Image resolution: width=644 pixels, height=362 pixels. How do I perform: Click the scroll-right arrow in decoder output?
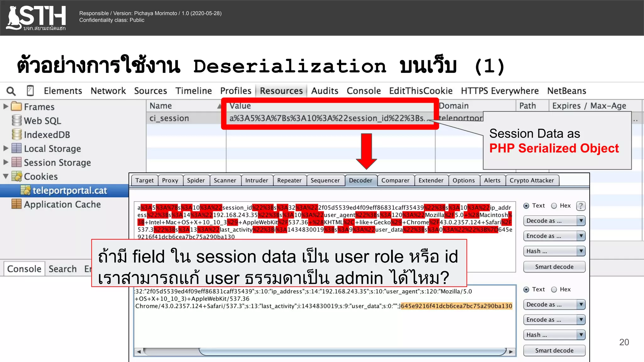click(511, 352)
